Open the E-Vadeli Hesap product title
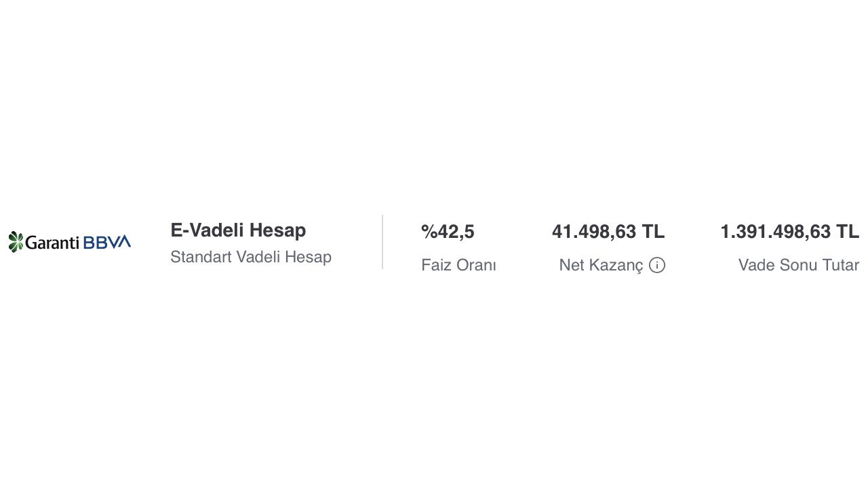 238,230
